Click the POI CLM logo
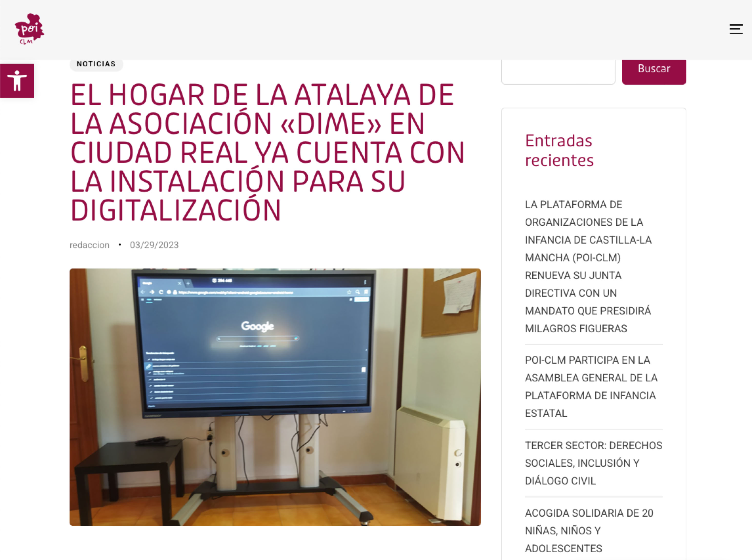752x560 pixels. (x=29, y=29)
